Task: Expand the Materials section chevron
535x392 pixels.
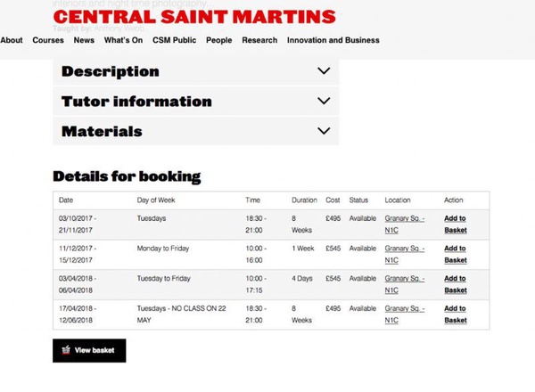Action: [324, 131]
